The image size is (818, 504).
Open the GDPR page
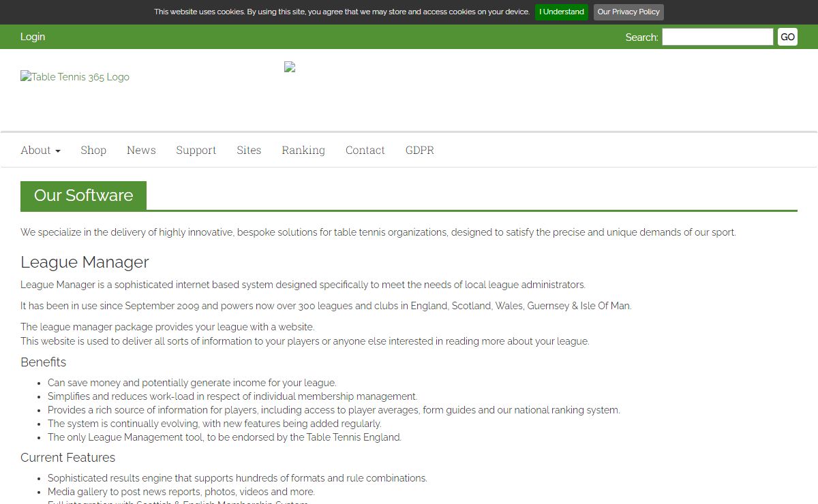pyautogui.click(x=420, y=150)
